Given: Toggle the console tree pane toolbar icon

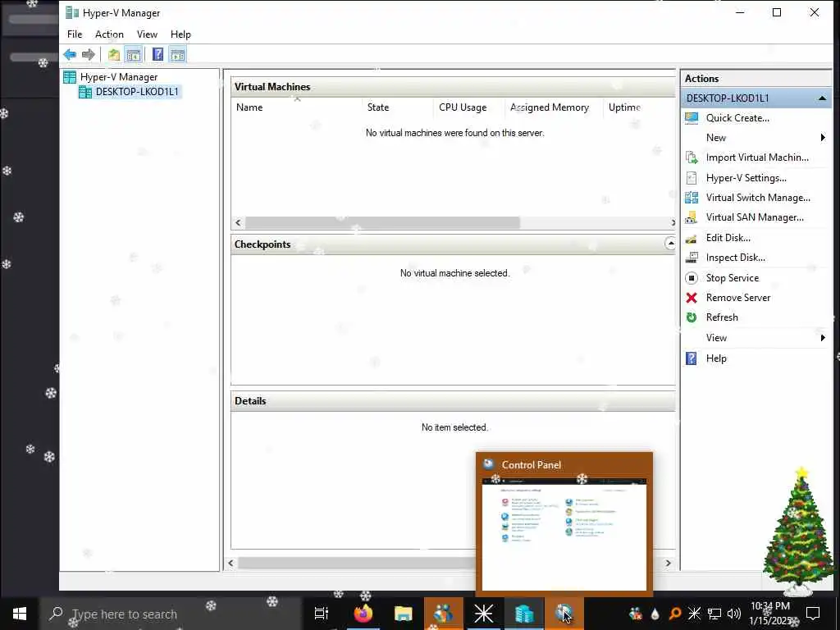Looking at the screenshot, I should click(x=134, y=54).
